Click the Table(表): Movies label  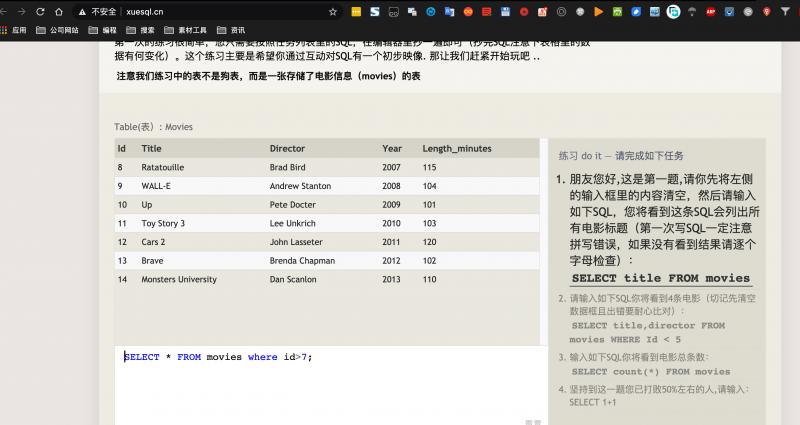(x=154, y=127)
